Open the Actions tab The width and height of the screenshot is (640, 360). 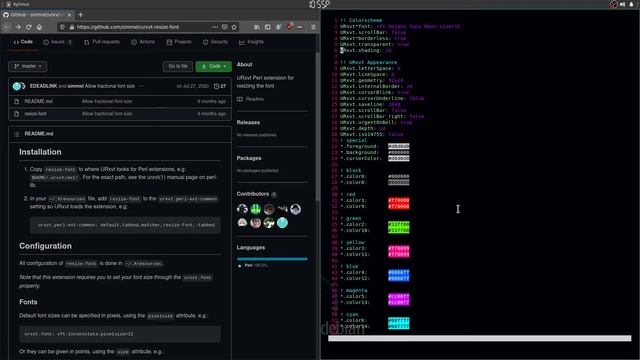coord(143,42)
